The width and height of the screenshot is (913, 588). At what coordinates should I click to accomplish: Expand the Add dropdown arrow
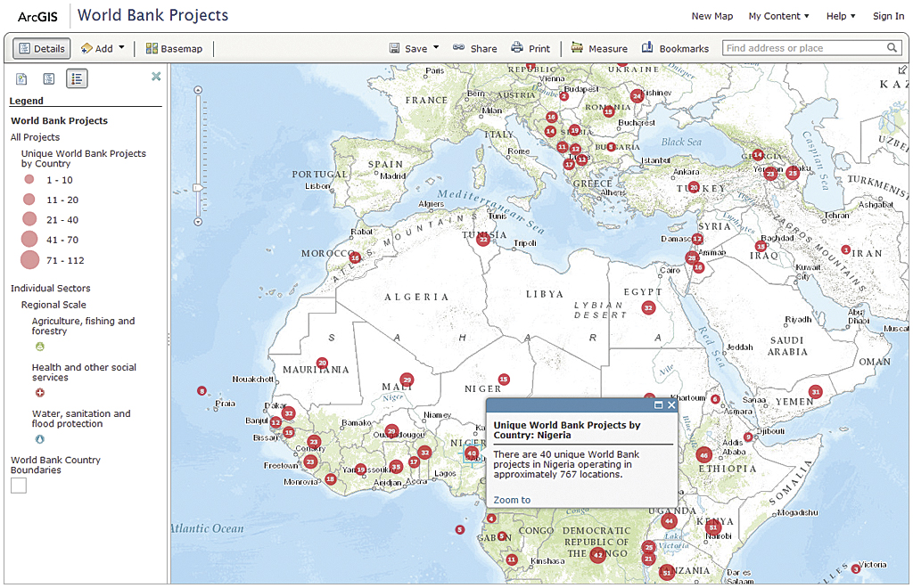coord(121,48)
